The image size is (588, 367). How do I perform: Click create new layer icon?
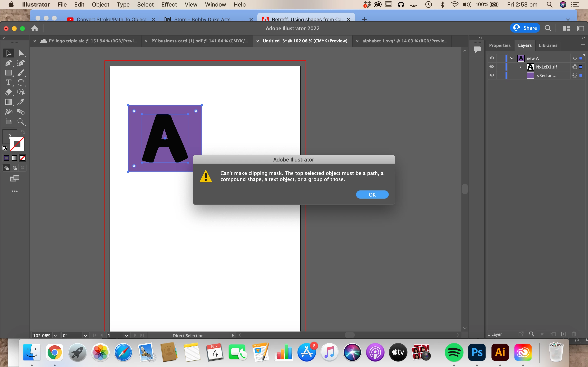pyautogui.click(x=564, y=334)
